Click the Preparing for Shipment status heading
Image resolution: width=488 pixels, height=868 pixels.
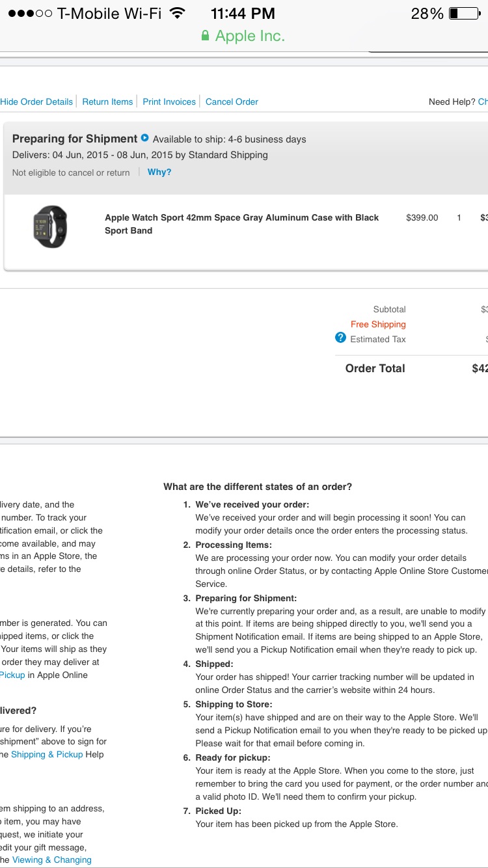[75, 139]
